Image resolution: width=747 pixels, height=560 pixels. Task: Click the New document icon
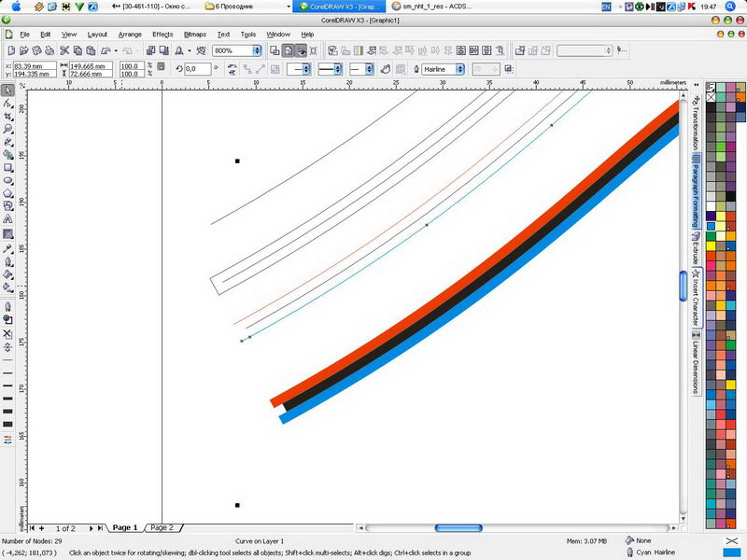click(x=11, y=50)
